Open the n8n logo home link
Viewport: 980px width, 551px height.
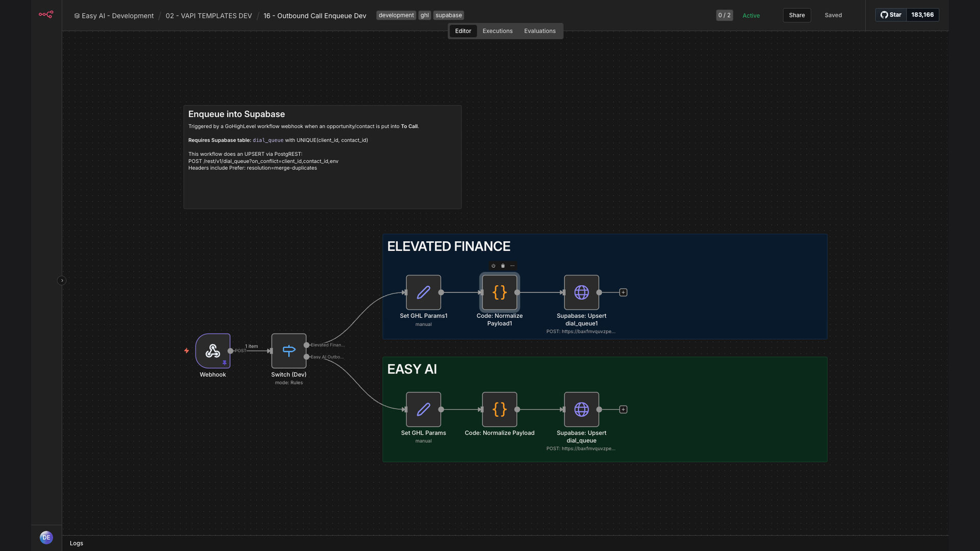(46, 15)
